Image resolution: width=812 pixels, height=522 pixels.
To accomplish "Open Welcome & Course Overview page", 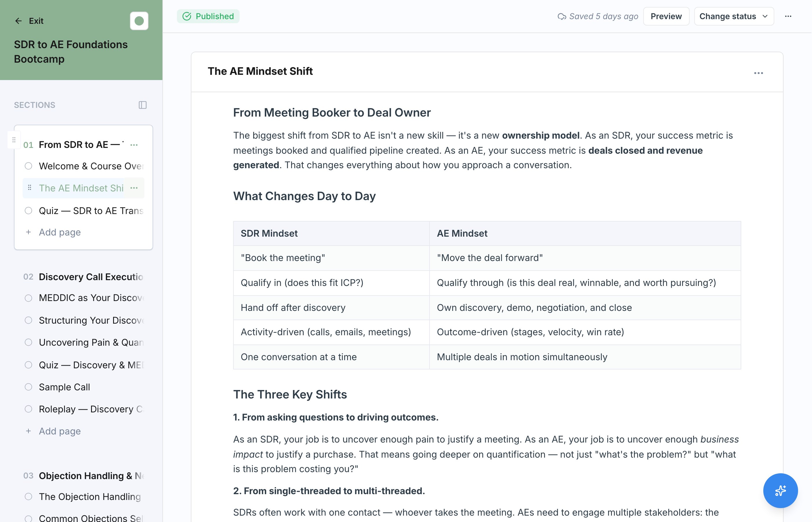I will pyautogui.click(x=91, y=166).
